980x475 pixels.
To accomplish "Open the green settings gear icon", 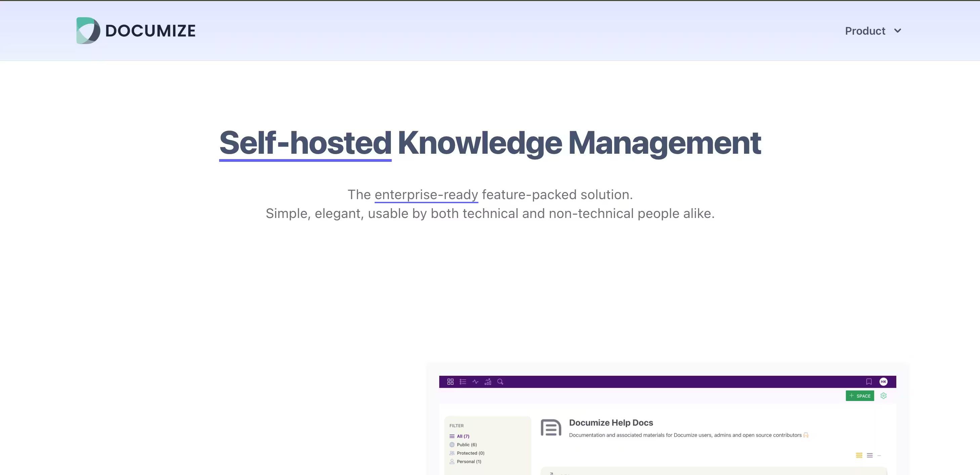I will pos(884,396).
